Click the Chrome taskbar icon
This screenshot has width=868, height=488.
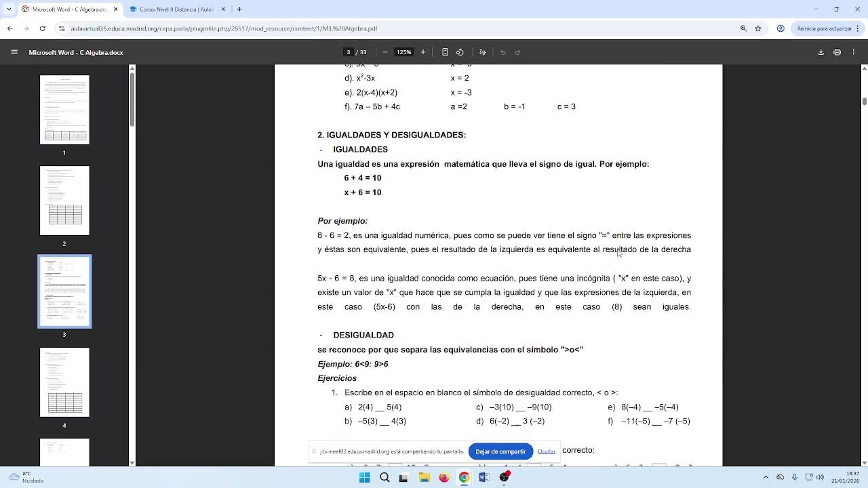click(x=464, y=477)
